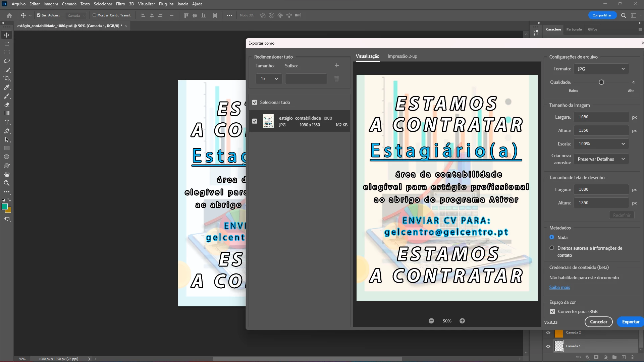Select the Horizontal Type tool
The height and width of the screenshot is (362, 644).
click(7, 122)
